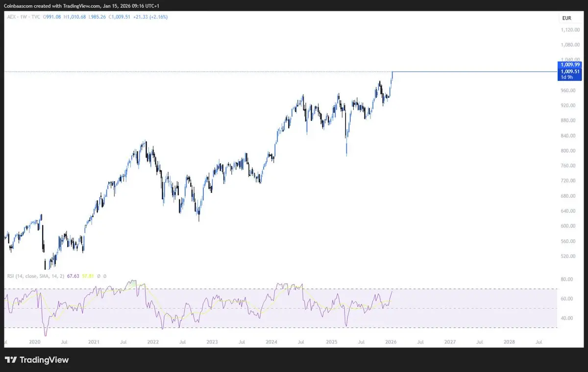Click the 2028 label on time axis
The height and width of the screenshot is (372, 588).
(x=509, y=341)
